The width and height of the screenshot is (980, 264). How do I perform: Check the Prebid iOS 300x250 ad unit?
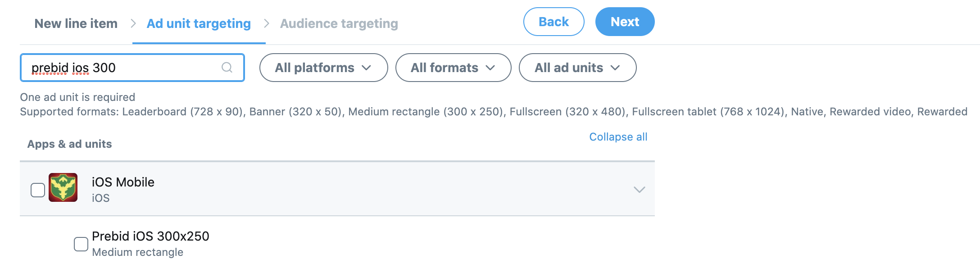(x=81, y=244)
